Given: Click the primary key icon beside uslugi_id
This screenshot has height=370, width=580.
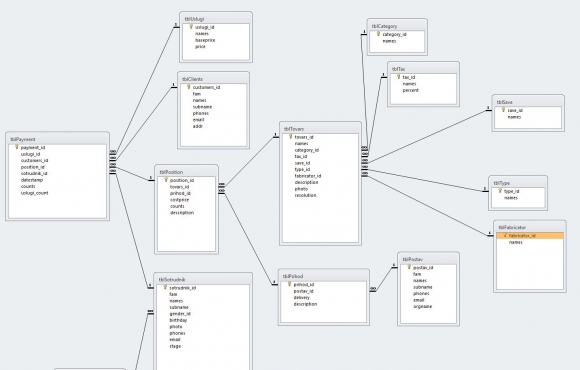Looking at the screenshot, I should tap(191, 27).
